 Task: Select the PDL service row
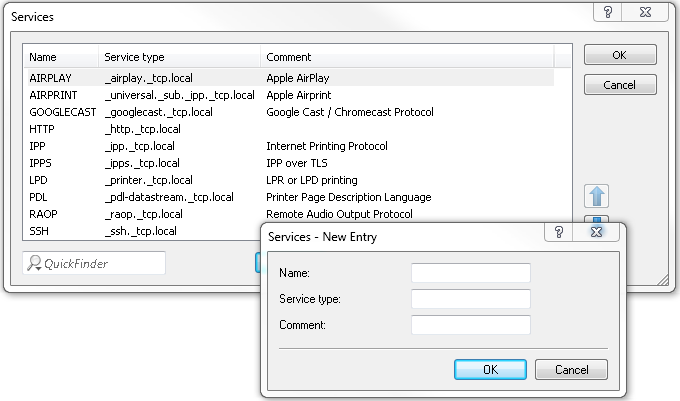[37, 197]
